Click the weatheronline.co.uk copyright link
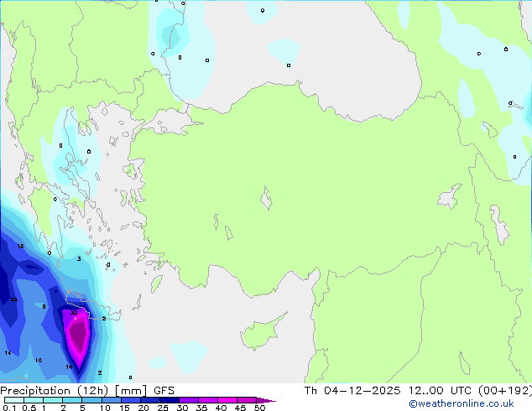The height and width of the screenshot is (411, 532). pos(462,403)
